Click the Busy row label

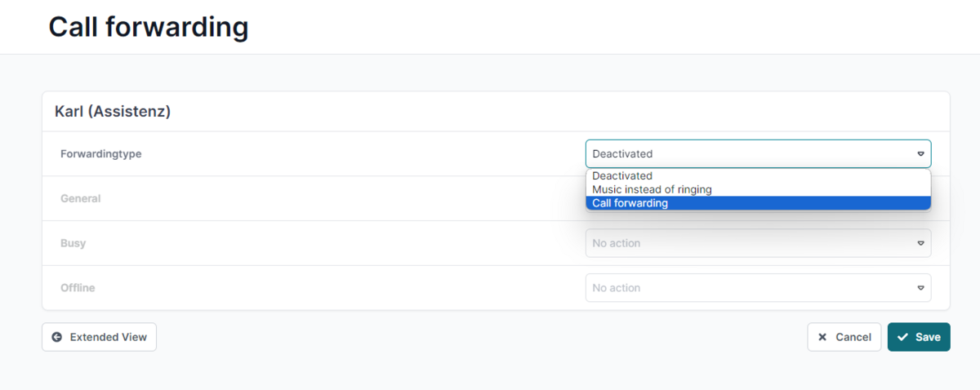(x=73, y=243)
